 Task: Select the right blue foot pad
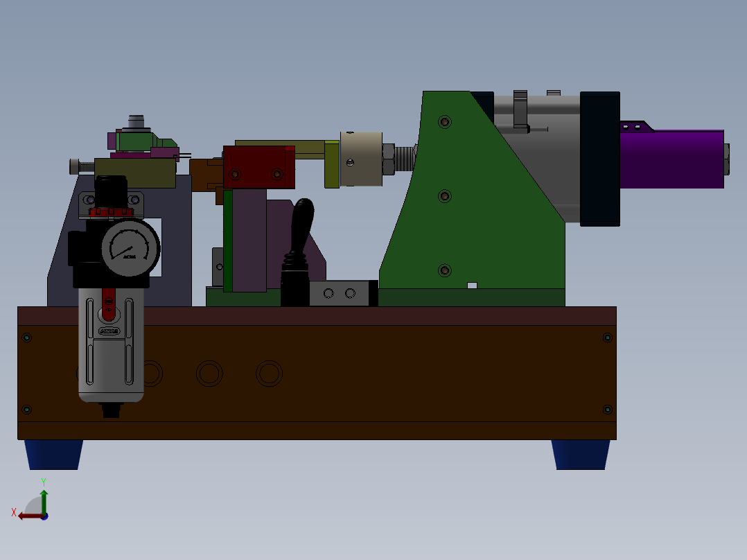coord(581,455)
